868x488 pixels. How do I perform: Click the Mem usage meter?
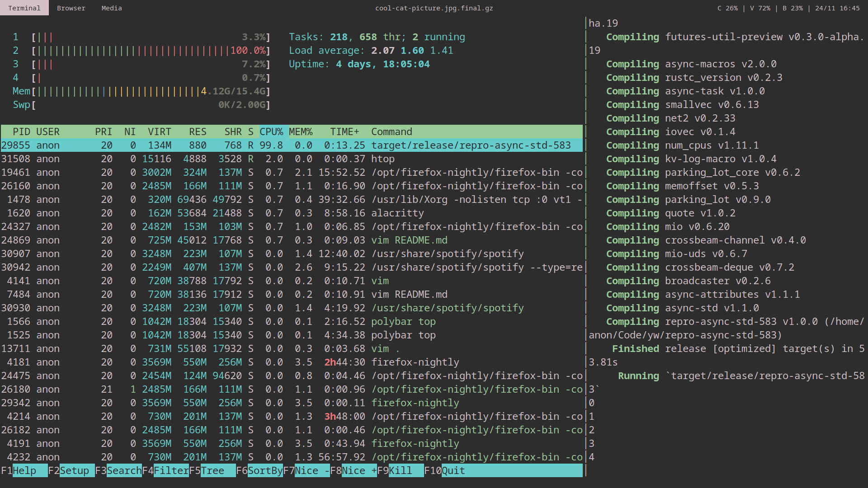pyautogui.click(x=136, y=91)
